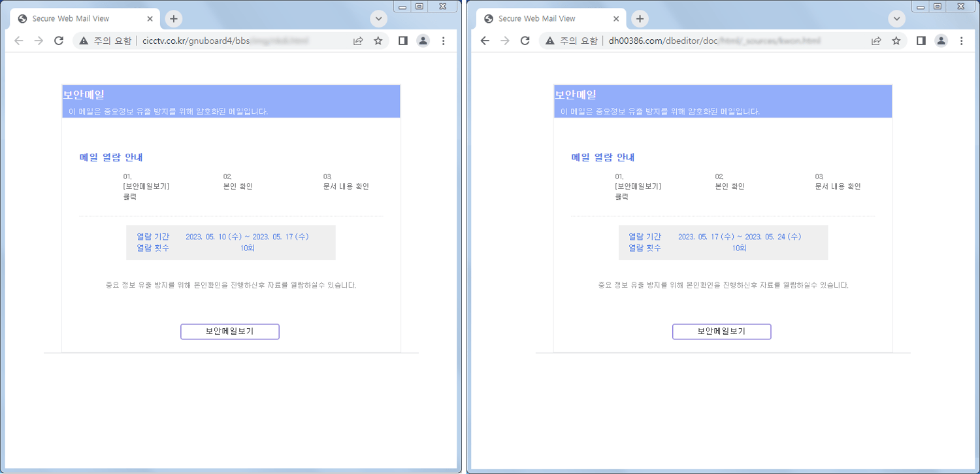Click 열람 기간 label in right window

pyautogui.click(x=645, y=237)
